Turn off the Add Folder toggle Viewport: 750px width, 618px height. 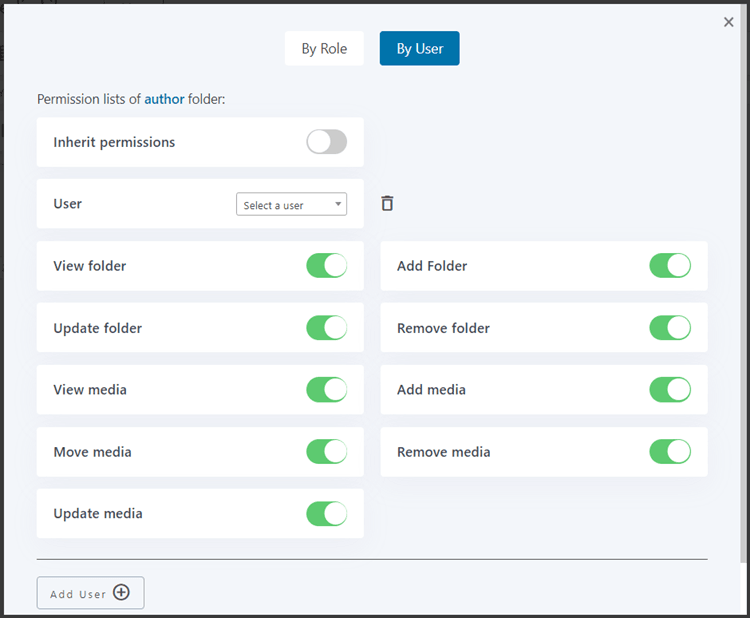click(x=670, y=266)
